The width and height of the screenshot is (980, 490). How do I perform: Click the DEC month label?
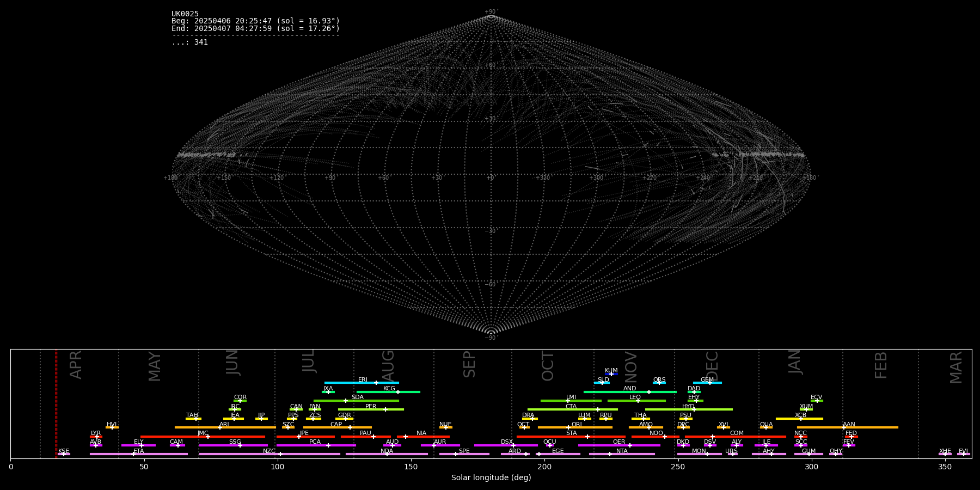tap(712, 366)
